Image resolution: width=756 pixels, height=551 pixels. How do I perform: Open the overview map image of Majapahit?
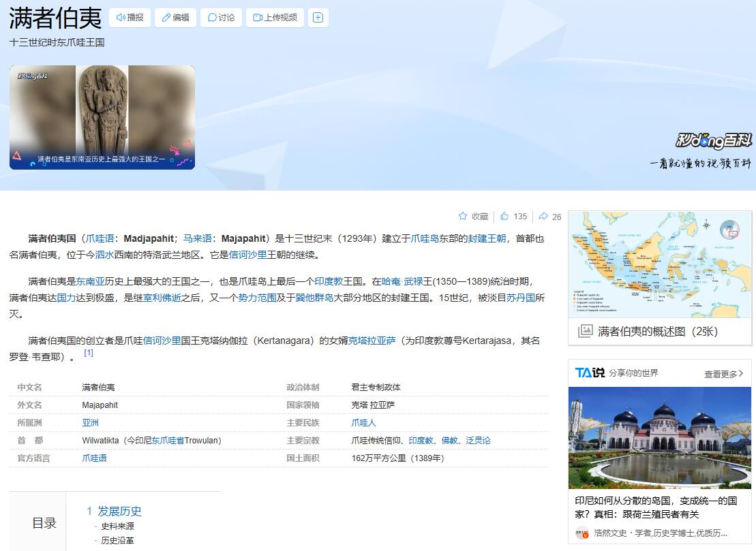point(660,264)
